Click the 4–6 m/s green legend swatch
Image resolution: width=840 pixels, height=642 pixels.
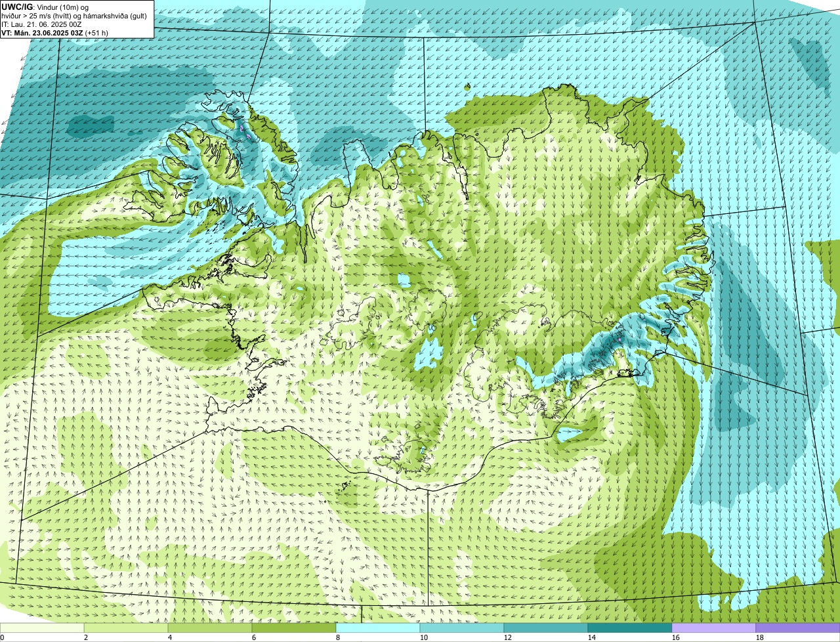coord(210,628)
